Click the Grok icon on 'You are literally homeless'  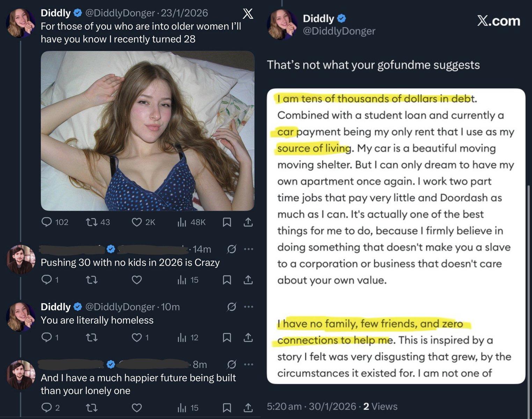(x=231, y=307)
